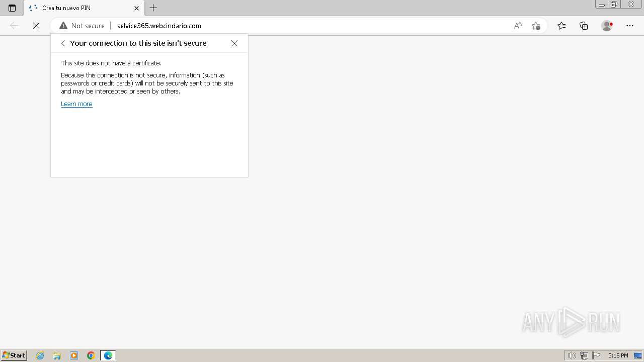The width and height of the screenshot is (644, 362).
Task: Close the connection security popup
Action: click(234, 43)
